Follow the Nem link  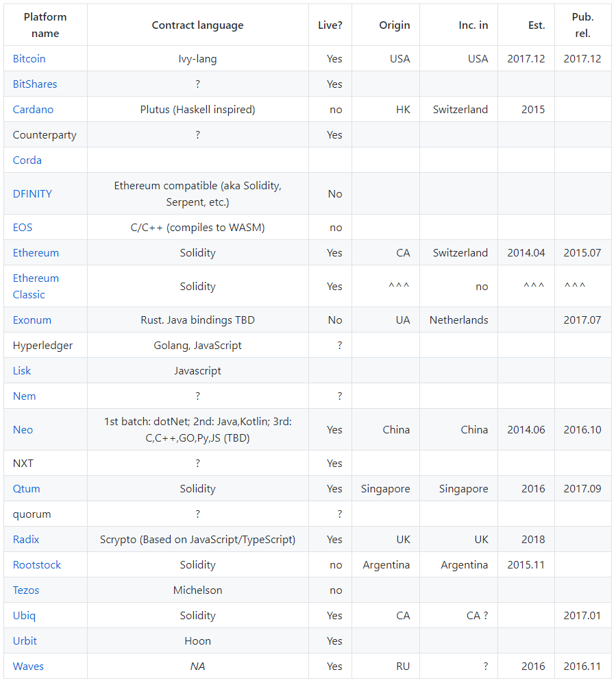[x=25, y=396]
